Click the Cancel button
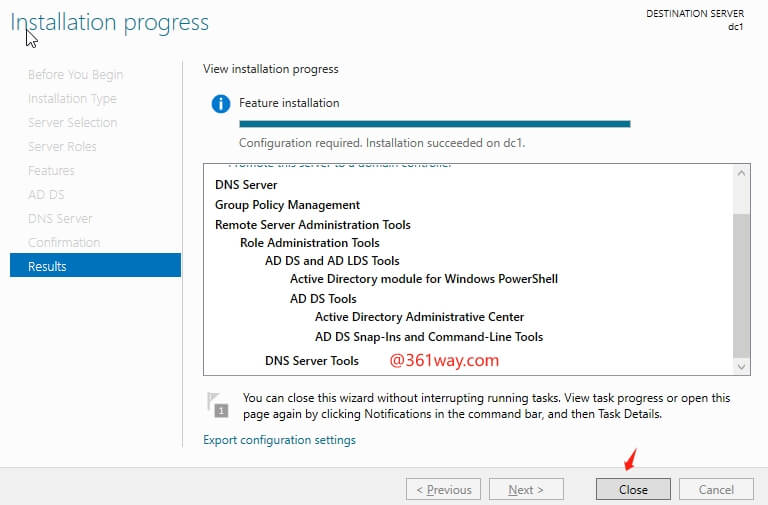 click(x=716, y=490)
